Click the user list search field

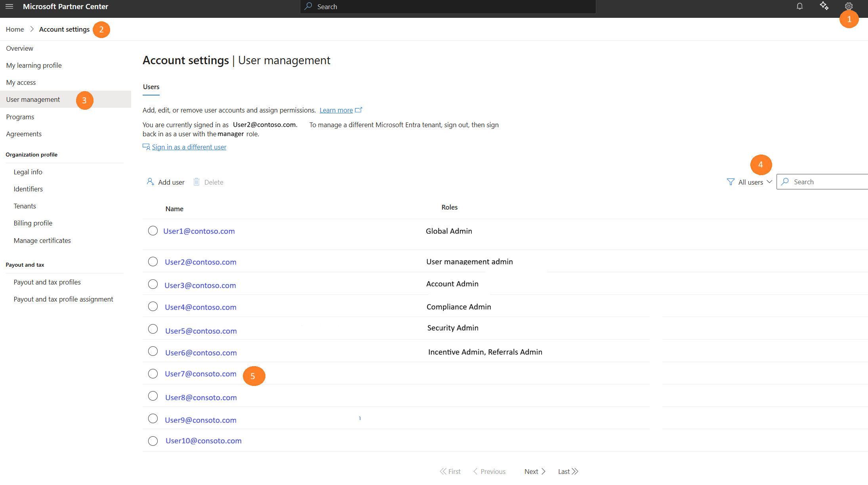point(824,181)
